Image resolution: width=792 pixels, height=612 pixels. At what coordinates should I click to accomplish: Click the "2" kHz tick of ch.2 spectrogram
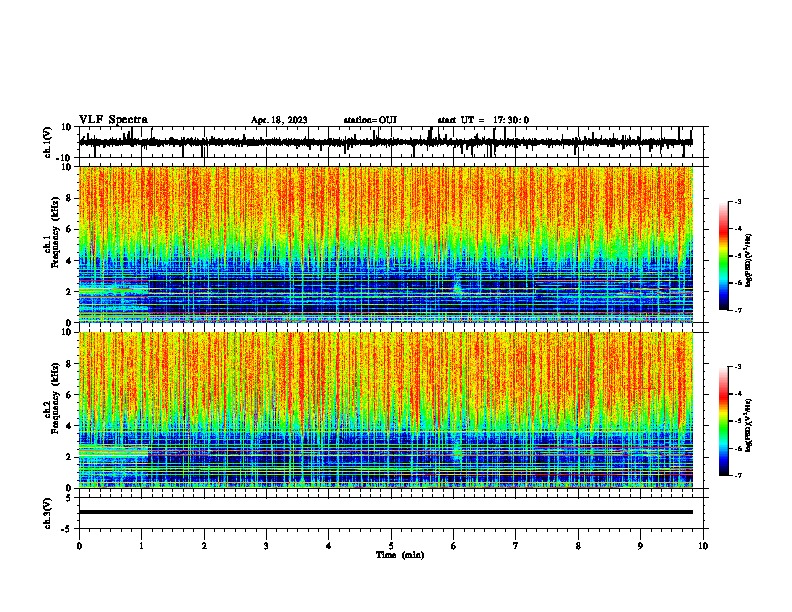click(x=70, y=457)
